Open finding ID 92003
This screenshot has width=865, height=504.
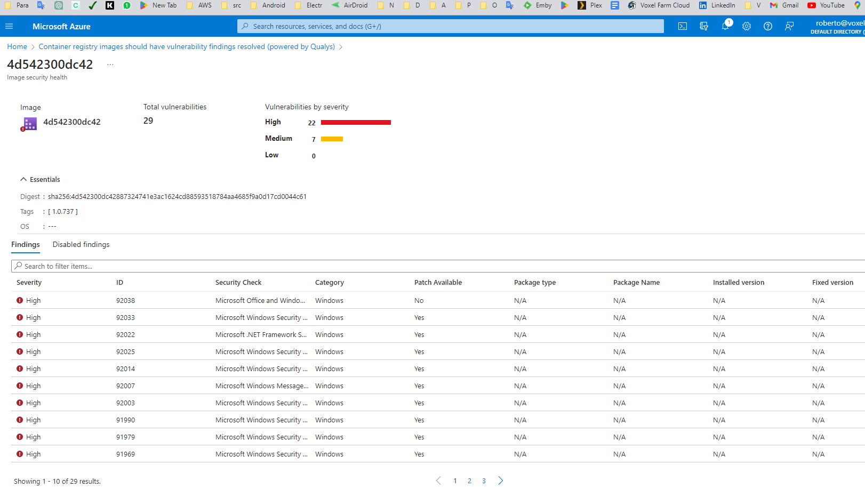coord(125,403)
